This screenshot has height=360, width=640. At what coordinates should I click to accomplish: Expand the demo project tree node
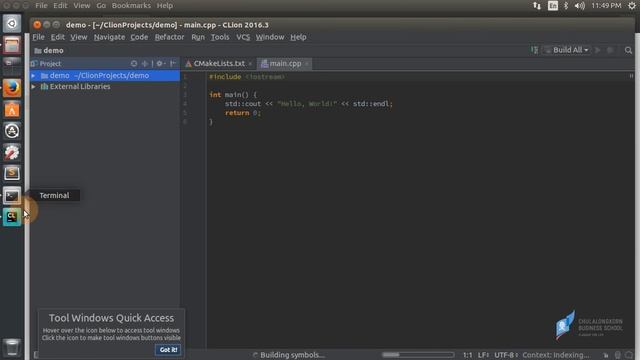click(x=33, y=76)
